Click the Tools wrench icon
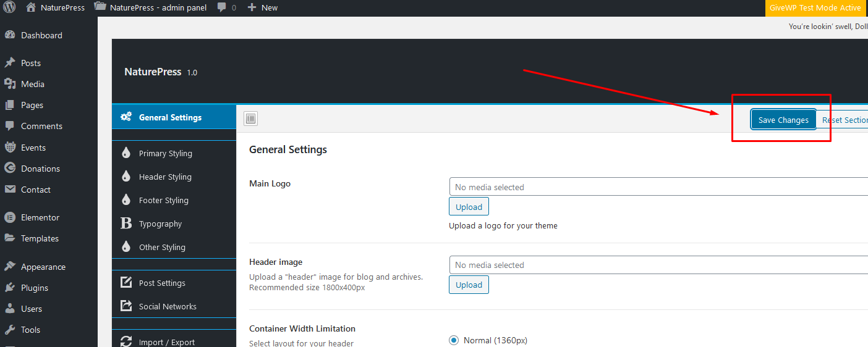Image resolution: width=868 pixels, height=347 pixels. 10,330
